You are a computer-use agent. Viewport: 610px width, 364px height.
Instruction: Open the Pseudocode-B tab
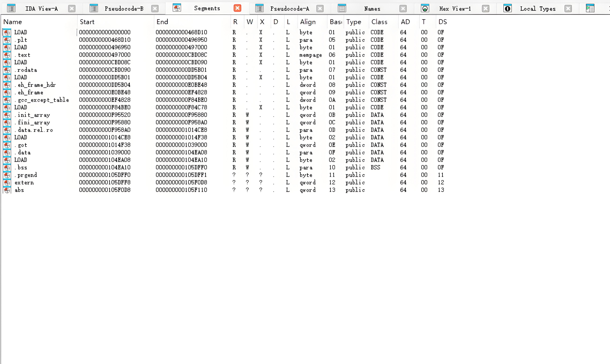click(124, 9)
